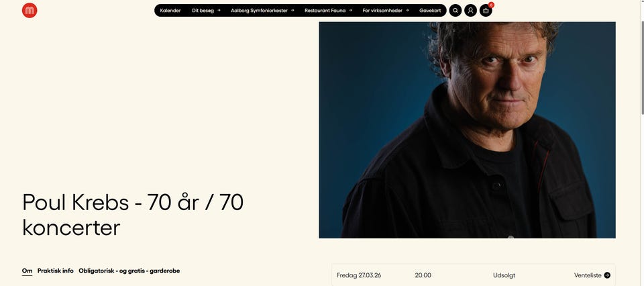Click the red Musikkens Hus logo
The height and width of the screenshot is (286, 644).
(x=30, y=10)
